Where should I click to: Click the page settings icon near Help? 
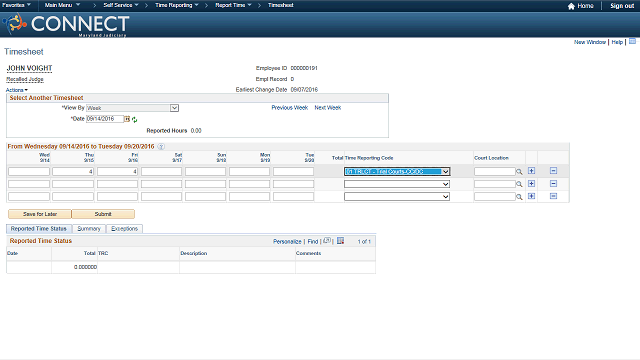[632, 42]
